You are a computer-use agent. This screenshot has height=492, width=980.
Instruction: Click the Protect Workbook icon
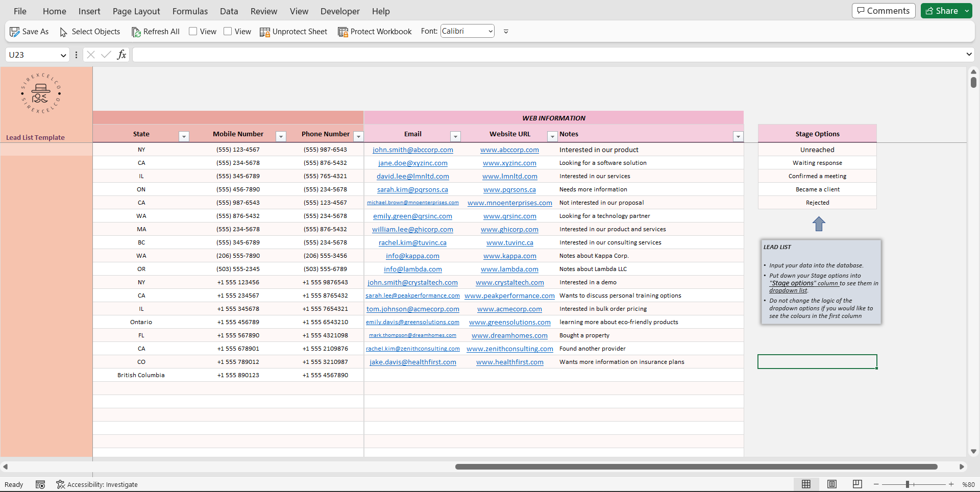pyautogui.click(x=343, y=32)
